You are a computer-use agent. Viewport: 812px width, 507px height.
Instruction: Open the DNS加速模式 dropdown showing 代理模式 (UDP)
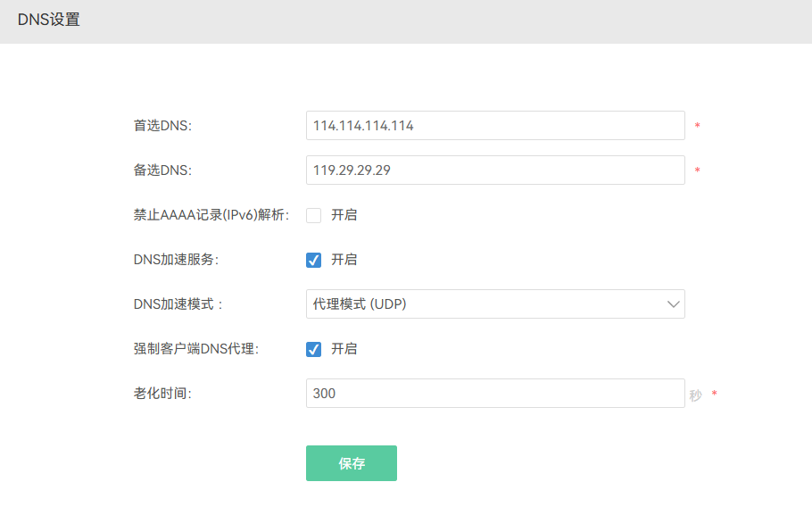click(x=495, y=304)
